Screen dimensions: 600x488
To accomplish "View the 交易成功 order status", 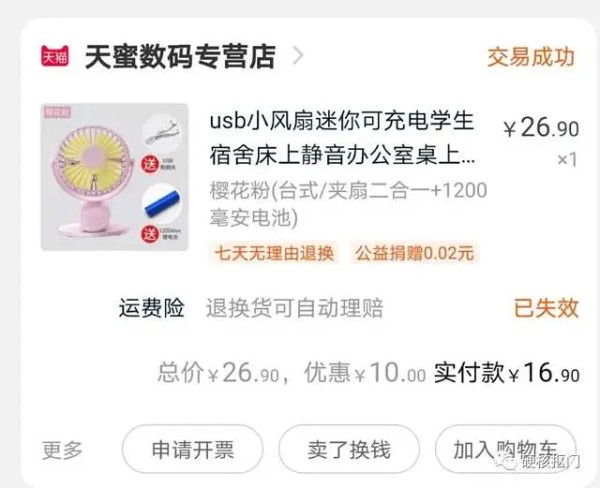I will tap(531, 57).
